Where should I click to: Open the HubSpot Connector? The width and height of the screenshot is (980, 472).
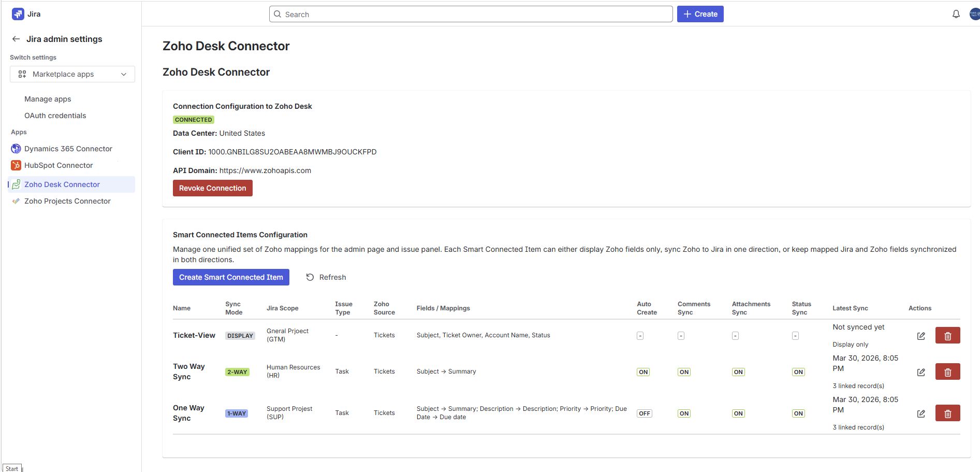pos(58,165)
